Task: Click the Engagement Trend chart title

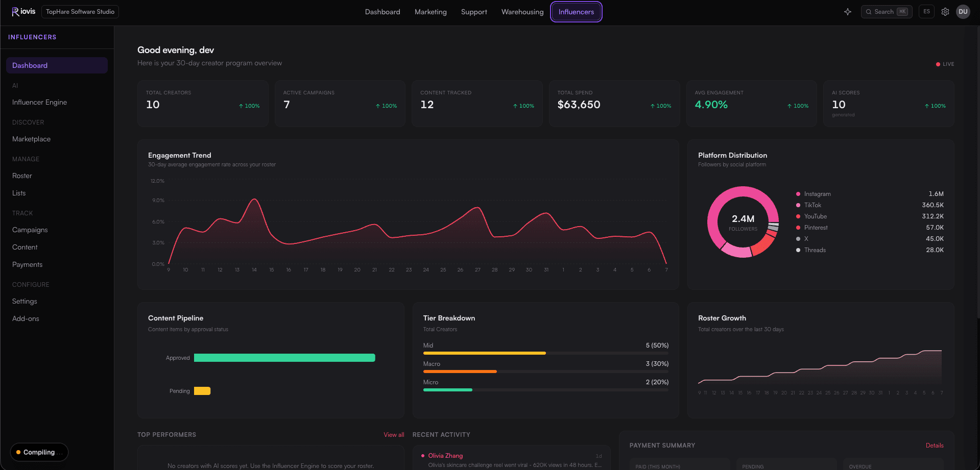Action: click(x=179, y=155)
